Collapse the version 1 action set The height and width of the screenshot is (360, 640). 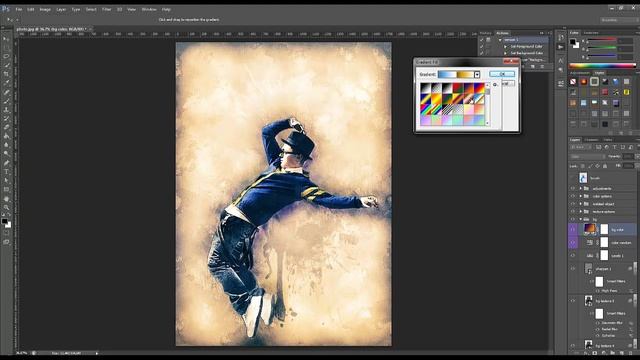[x=500, y=40]
